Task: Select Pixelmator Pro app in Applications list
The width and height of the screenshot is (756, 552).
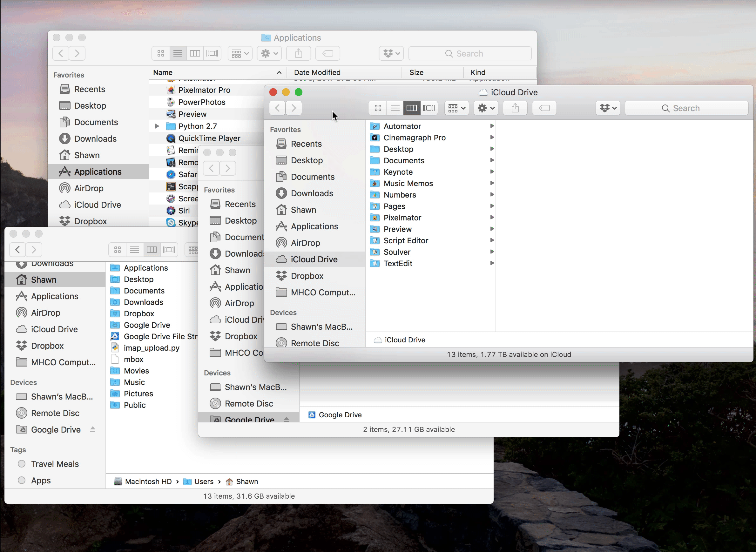Action: click(x=204, y=90)
